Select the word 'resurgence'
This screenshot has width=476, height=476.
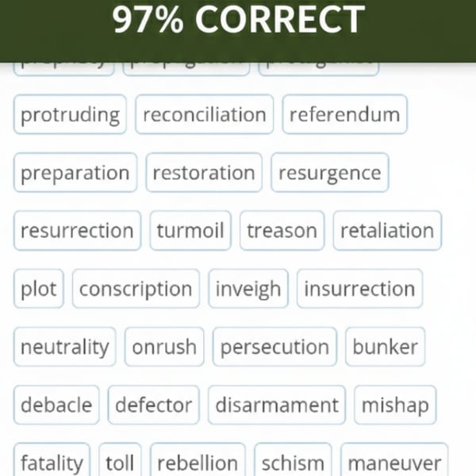click(329, 173)
